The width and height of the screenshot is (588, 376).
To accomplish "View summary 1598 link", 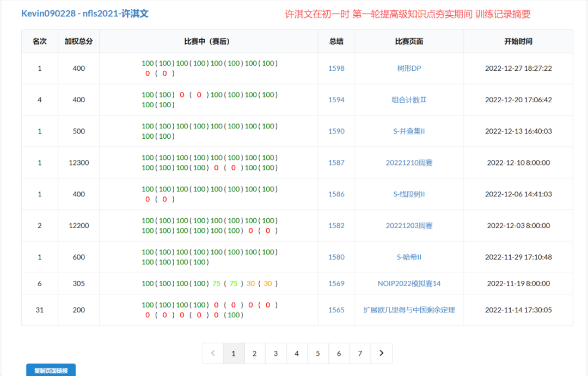I will (x=336, y=69).
